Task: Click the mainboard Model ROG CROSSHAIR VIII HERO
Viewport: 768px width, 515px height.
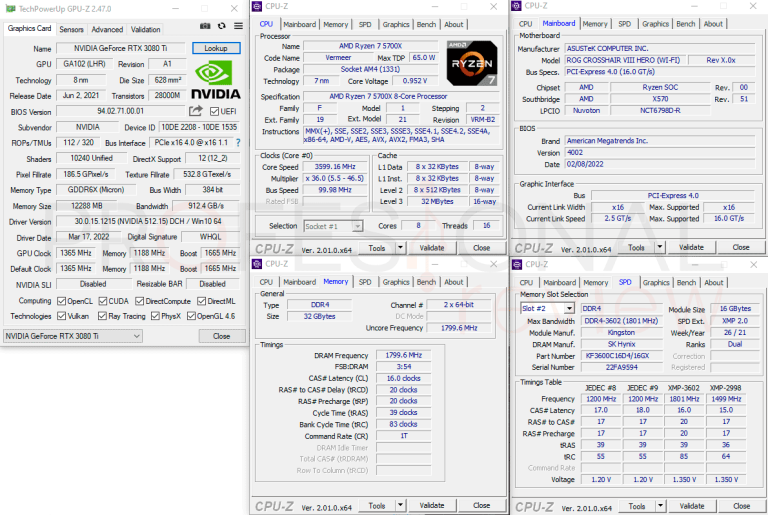Action: [623, 60]
